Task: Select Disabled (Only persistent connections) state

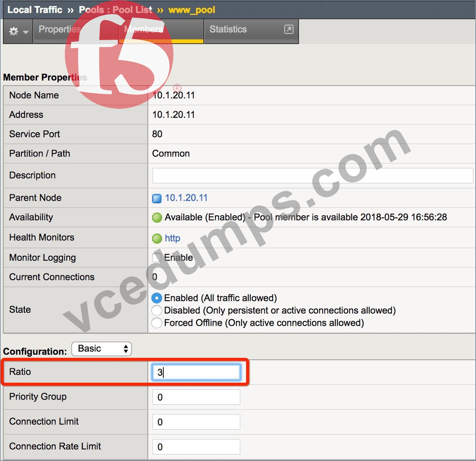Action: click(x=157, y=310)
